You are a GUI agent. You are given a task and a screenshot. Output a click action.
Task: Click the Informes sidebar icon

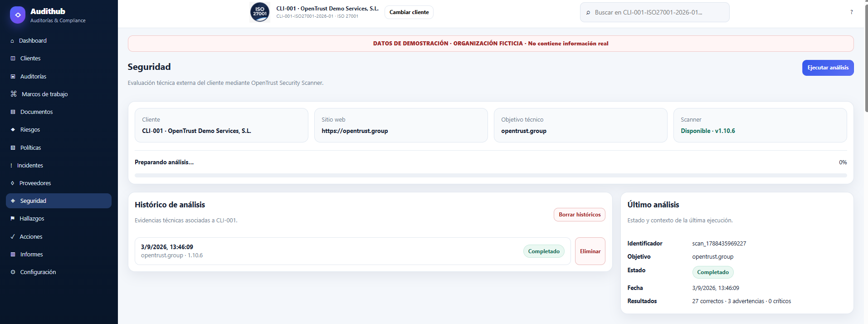click(x=13, y=255)
